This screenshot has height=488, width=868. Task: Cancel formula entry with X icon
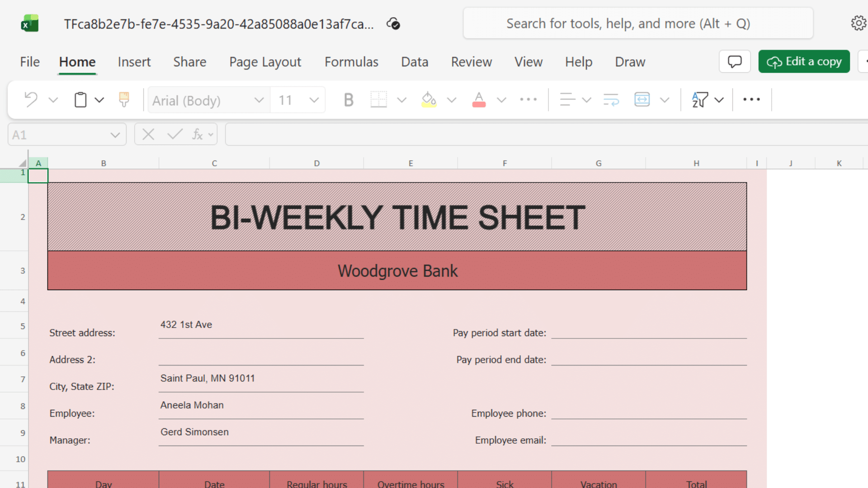point(148,134)
